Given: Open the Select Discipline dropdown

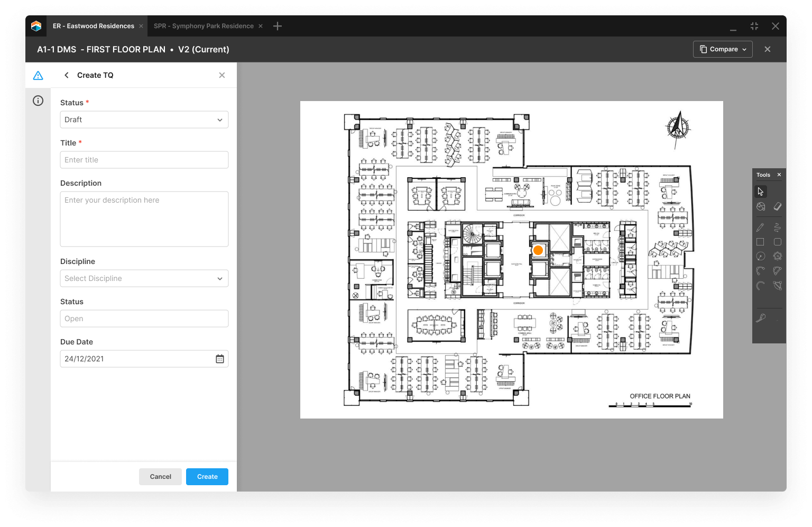Looking at the screenshot, I should (x=144, y=278).
